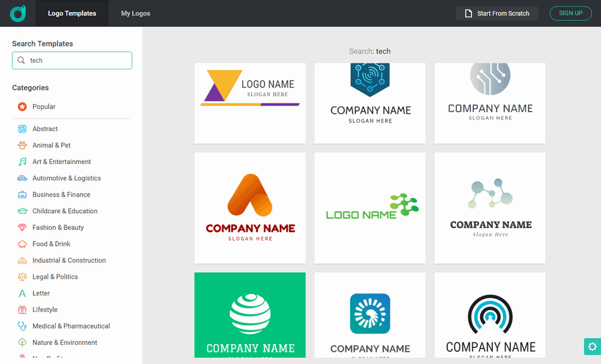Screen dimensions: 601x364
Task: Click the Automotive & Logistics car icon
Action: point(22,179)
